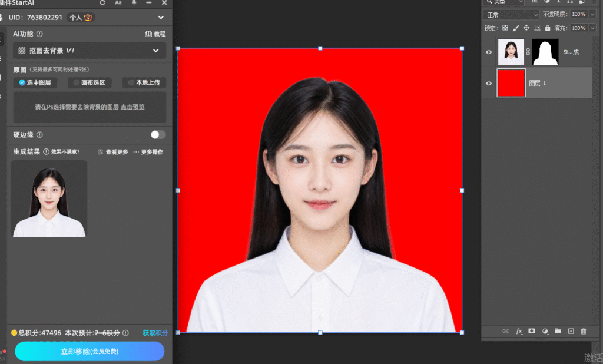This screenshot has height=364, width=603.
Task: Click the 效果不满意? link
Action: pyautogui.click(x=65, y=151)
